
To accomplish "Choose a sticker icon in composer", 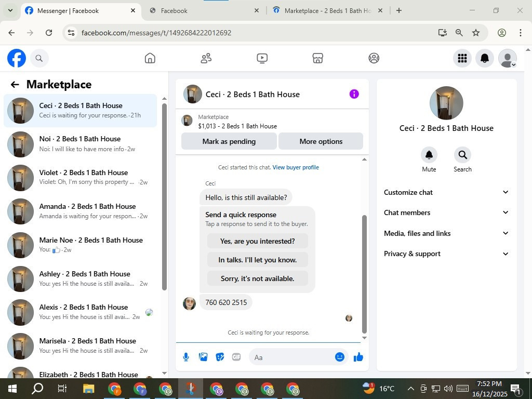I will 220,357.
